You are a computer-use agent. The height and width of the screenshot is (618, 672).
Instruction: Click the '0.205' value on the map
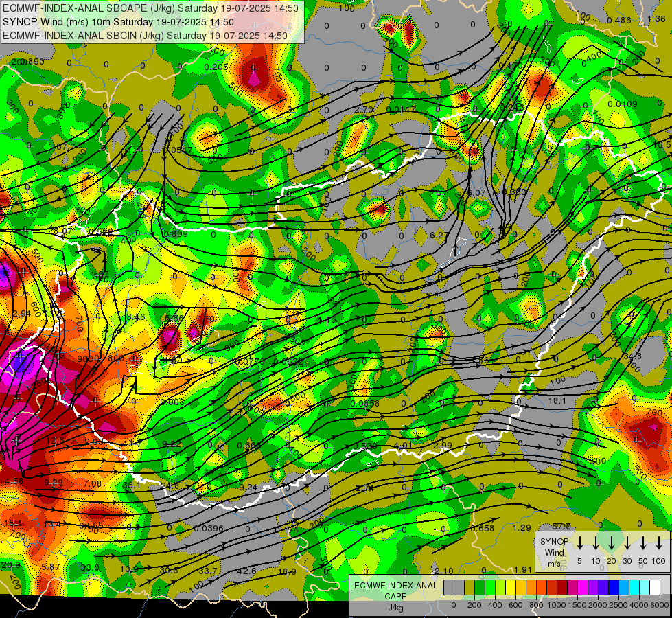pos(216,67)
